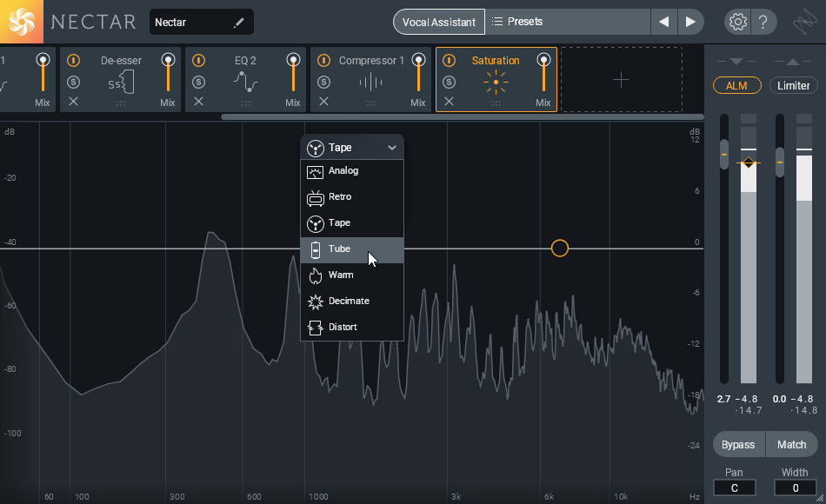The image size is (826, 504).
Task: Remove the EQ 2 module with its X
Action: point(198,101)
